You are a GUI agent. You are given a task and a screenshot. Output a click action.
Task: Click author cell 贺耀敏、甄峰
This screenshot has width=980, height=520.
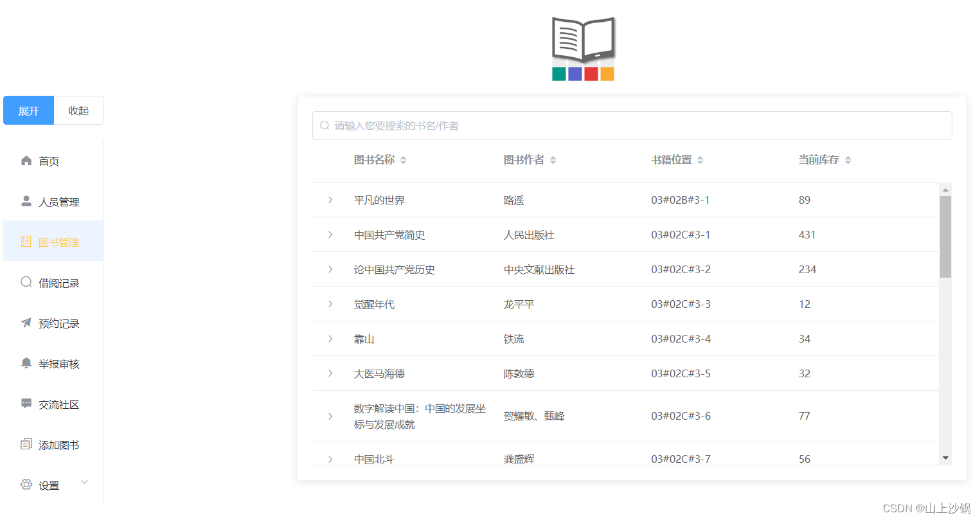(534, 416)
